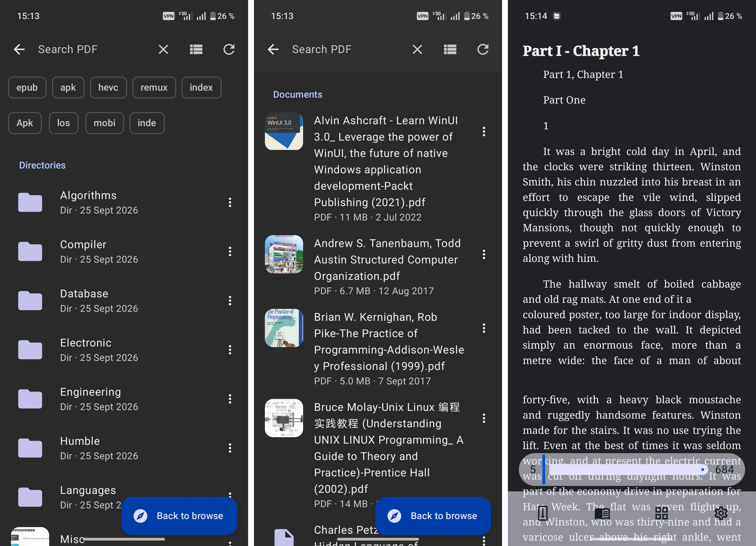
Task: Tap Back to browse in middle screen
Action: pyautogui.click(x=433, y=516)
